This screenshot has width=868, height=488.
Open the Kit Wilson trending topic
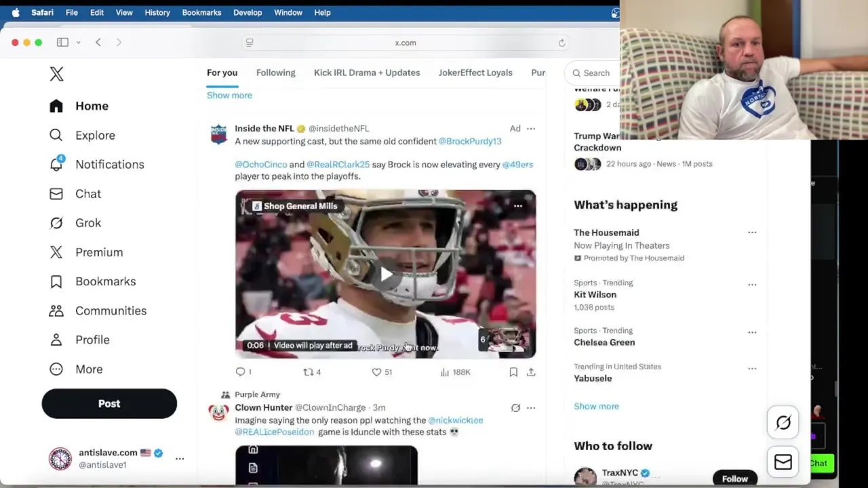(x=595, y=294)
